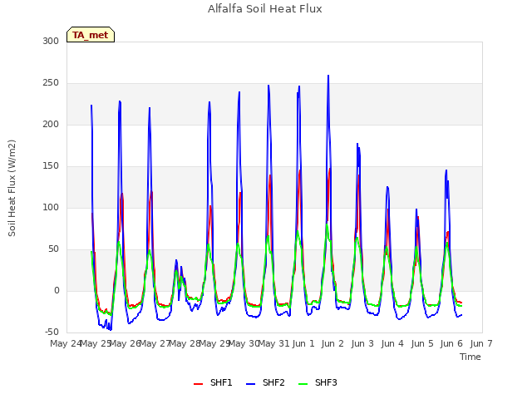Click the May 31 x-axis tick label
The width and height of the screenshot is (532, 399).
(x=273, y=343)
